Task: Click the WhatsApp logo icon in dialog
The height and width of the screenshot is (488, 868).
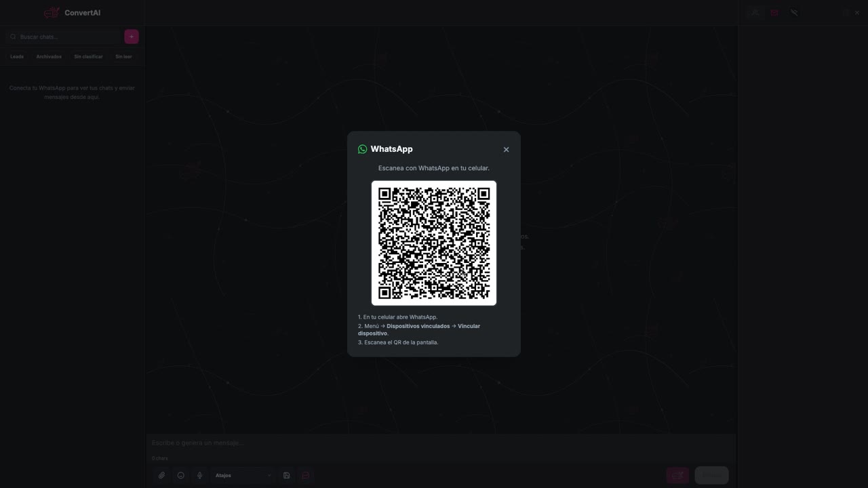Action: click(362, 149)
